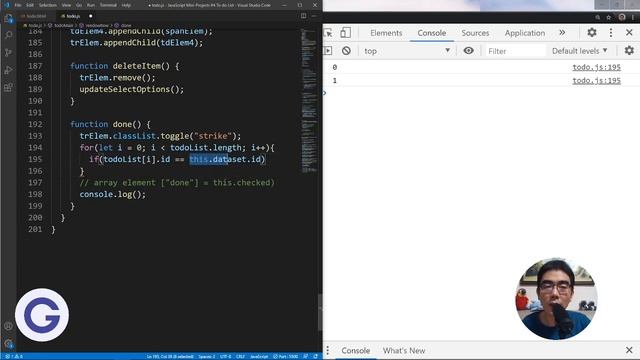Select the What's New drawer tab
640x360 pixels.
(404, 351)
